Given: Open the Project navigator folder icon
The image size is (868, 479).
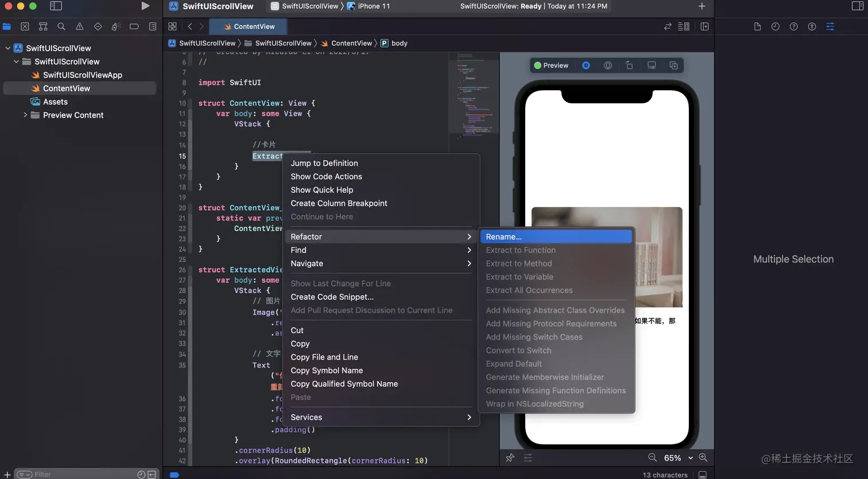Looking at the screenshot, I should point(7,26).
